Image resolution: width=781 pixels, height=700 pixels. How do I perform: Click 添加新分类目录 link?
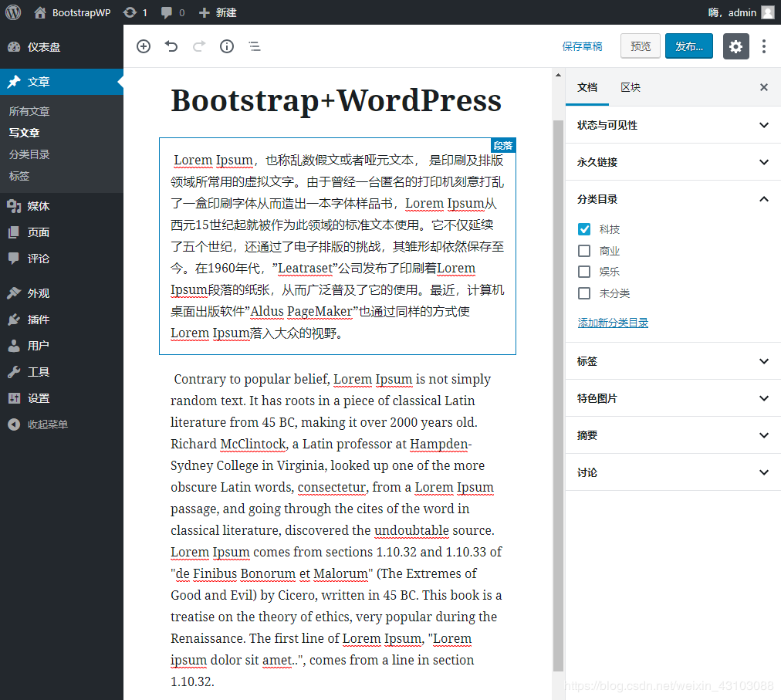pos(613,323)
